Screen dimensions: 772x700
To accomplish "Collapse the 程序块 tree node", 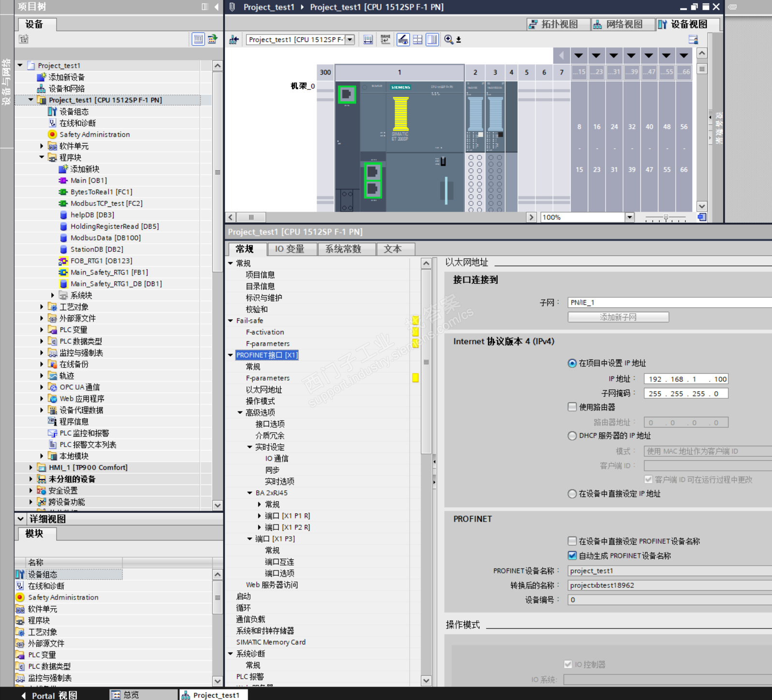I will pos(42,157).
